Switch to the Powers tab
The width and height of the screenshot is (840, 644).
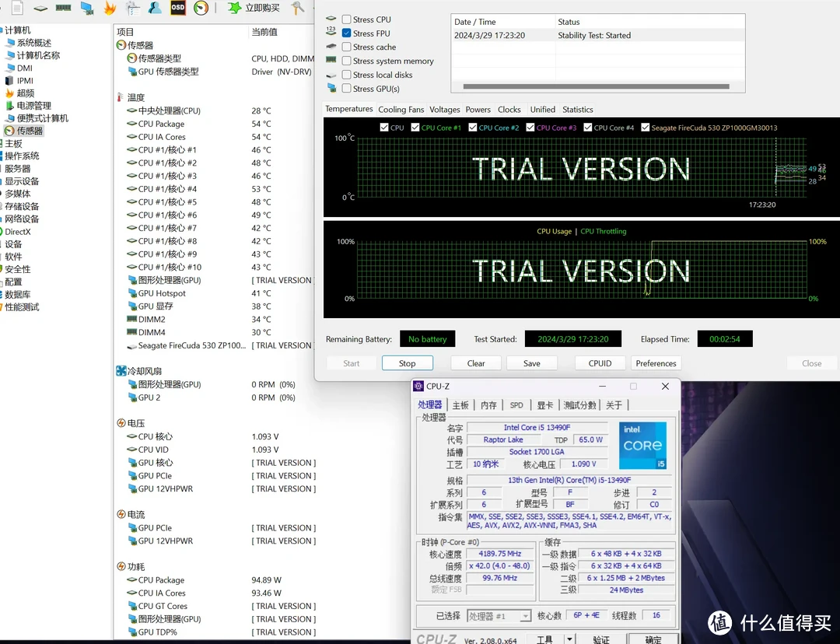coord(478,110)
